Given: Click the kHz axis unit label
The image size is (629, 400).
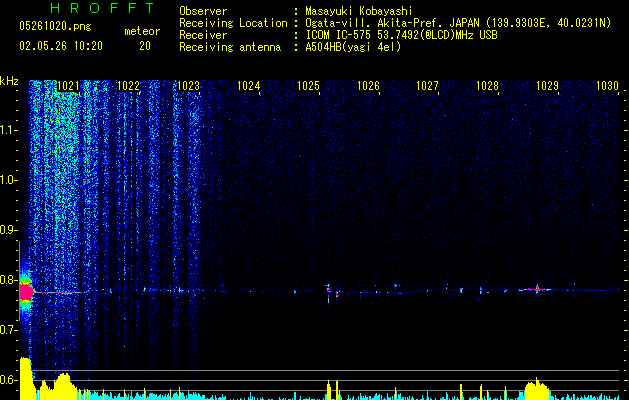Looking at the screenshot, I should (9, 81).
